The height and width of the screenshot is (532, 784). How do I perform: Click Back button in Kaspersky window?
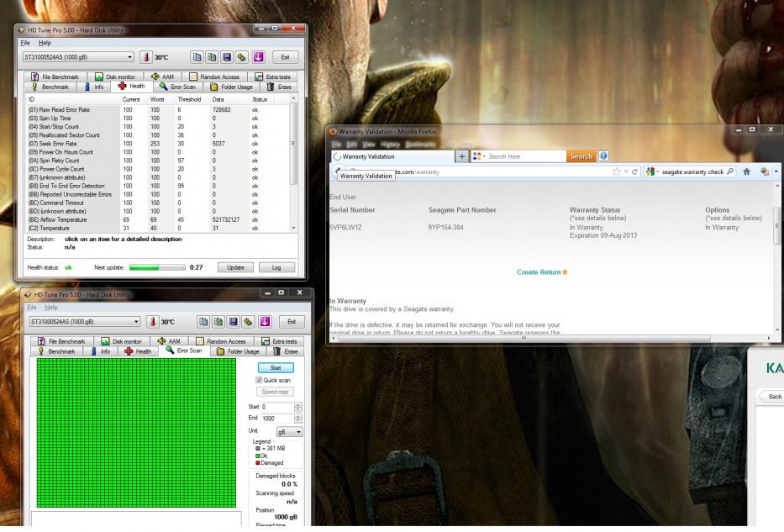tap(771, 397)
